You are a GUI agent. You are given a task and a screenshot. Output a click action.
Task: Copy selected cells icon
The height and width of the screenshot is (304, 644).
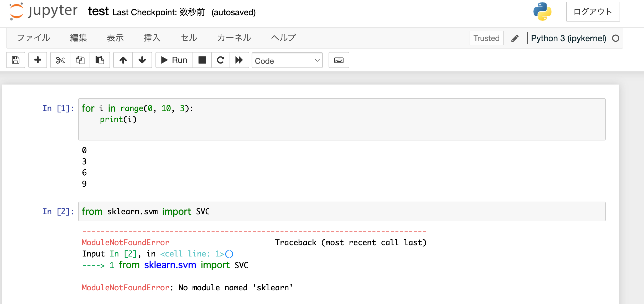pyautogui.click(x=80, y=60)
